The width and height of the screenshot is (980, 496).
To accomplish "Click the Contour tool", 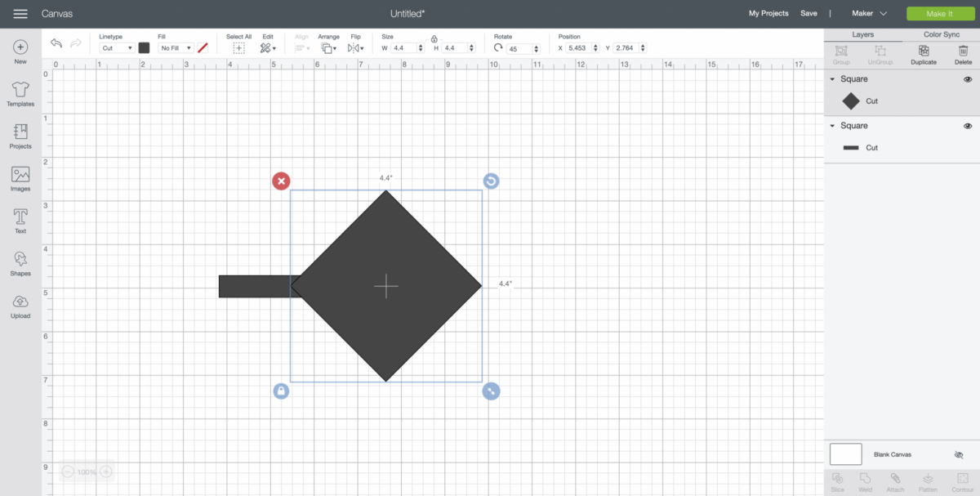I will pos(961,482).
